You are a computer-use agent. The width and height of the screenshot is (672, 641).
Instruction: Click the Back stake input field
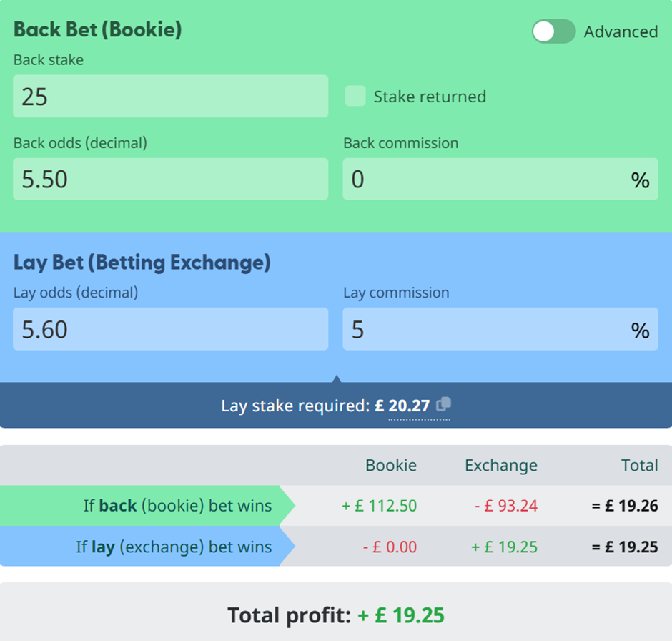[171, 96]
